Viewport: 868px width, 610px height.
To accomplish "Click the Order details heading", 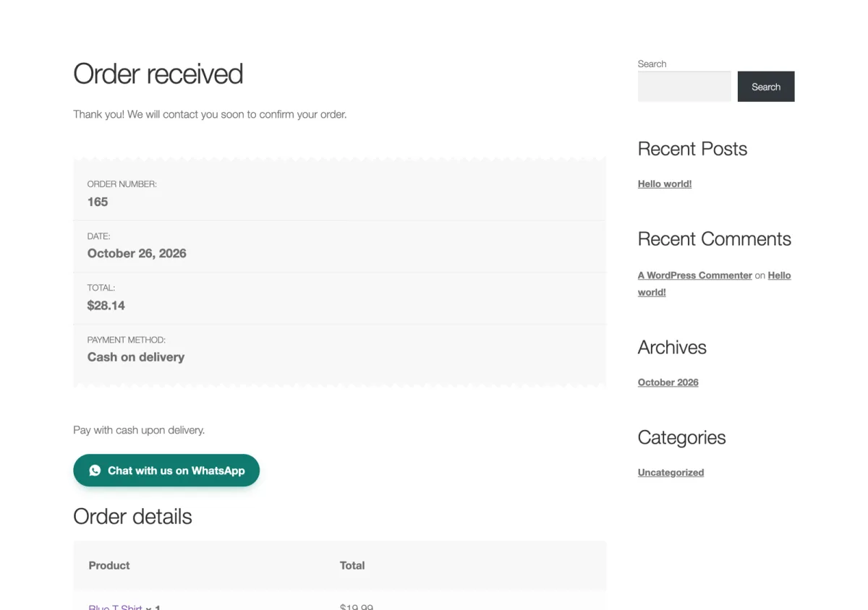I will pos(132,517).
